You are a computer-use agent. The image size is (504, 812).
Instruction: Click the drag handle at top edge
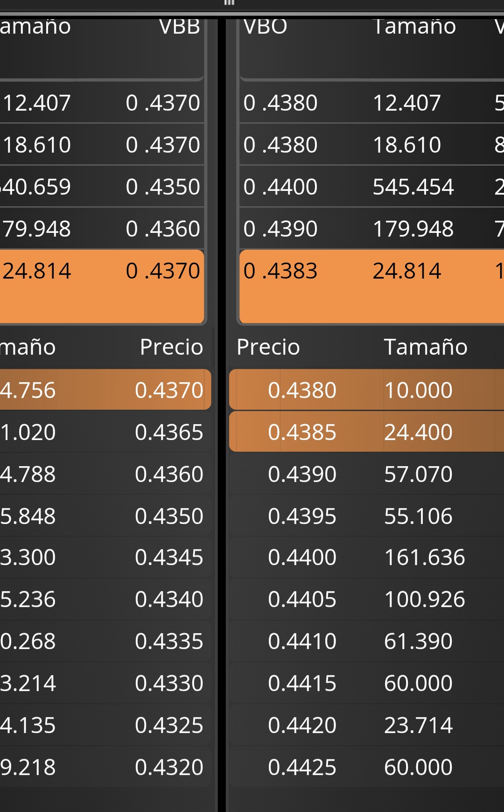tap(229, 3)
